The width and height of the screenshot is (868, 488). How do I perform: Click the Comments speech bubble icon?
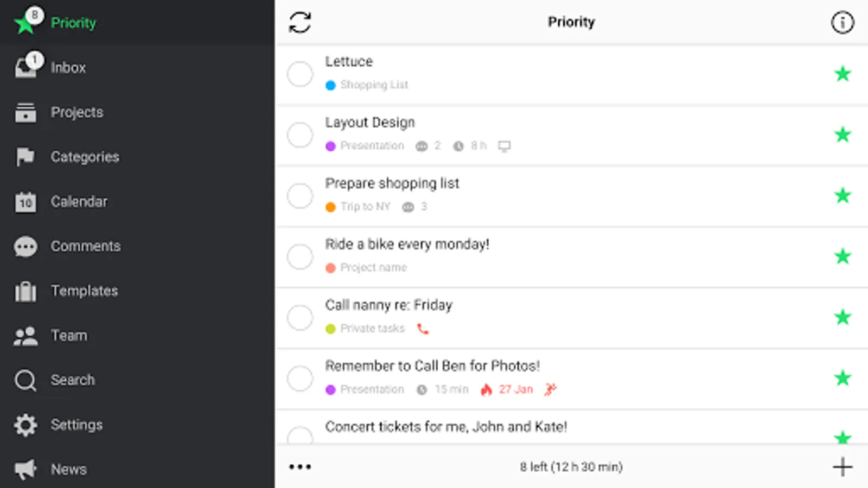tap(25, 247)
